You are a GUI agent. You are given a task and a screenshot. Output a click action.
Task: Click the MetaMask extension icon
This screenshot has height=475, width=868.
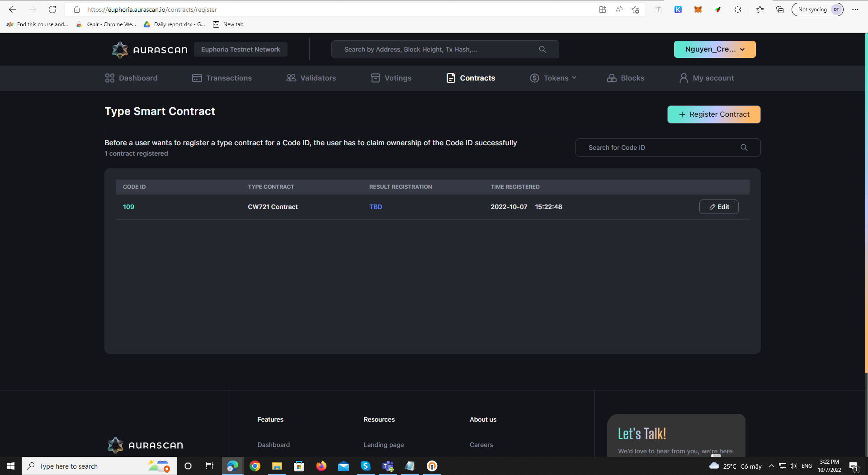click(x=698, y=9)
